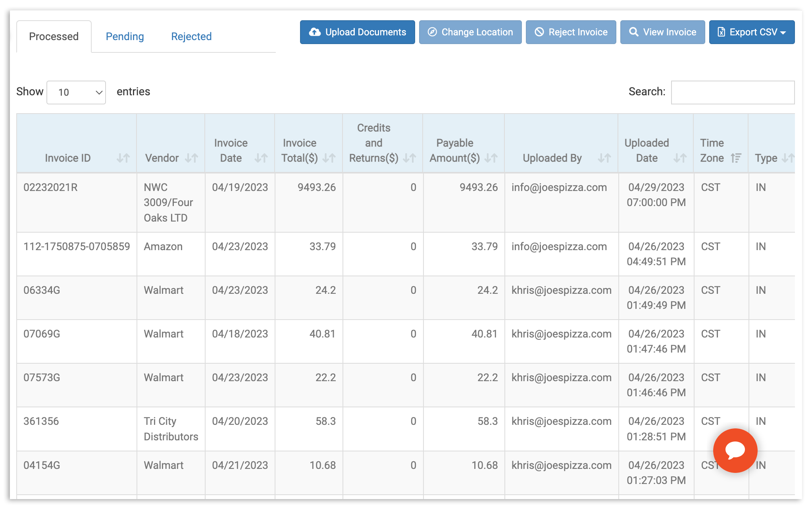
Task: Click the prohibition icon on Reject Invoice
Action: tap(540, 32)
